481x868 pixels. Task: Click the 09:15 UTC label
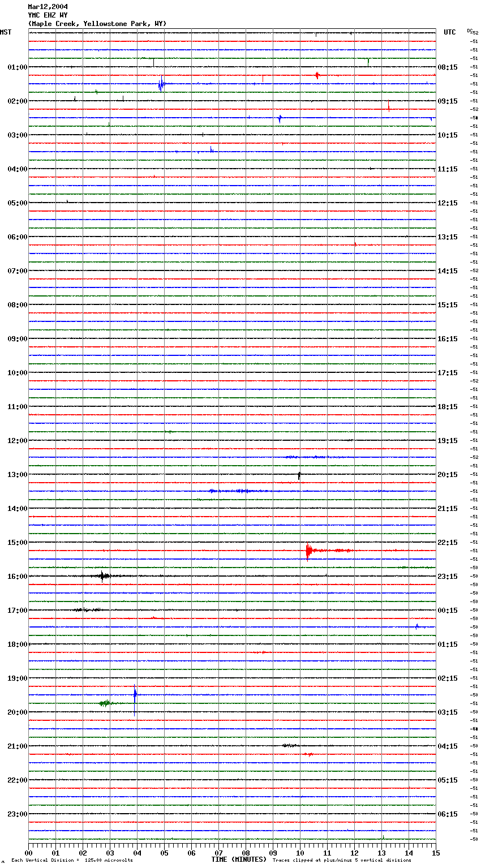[448, 101]
